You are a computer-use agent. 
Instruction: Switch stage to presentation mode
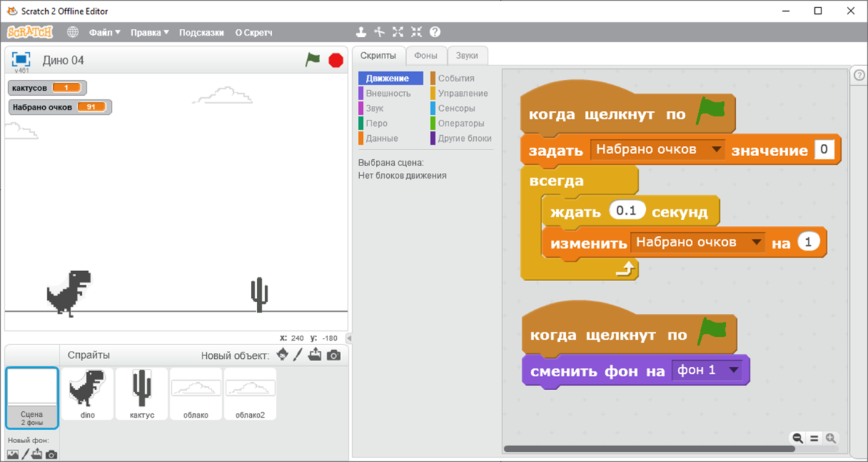(21, 60)
